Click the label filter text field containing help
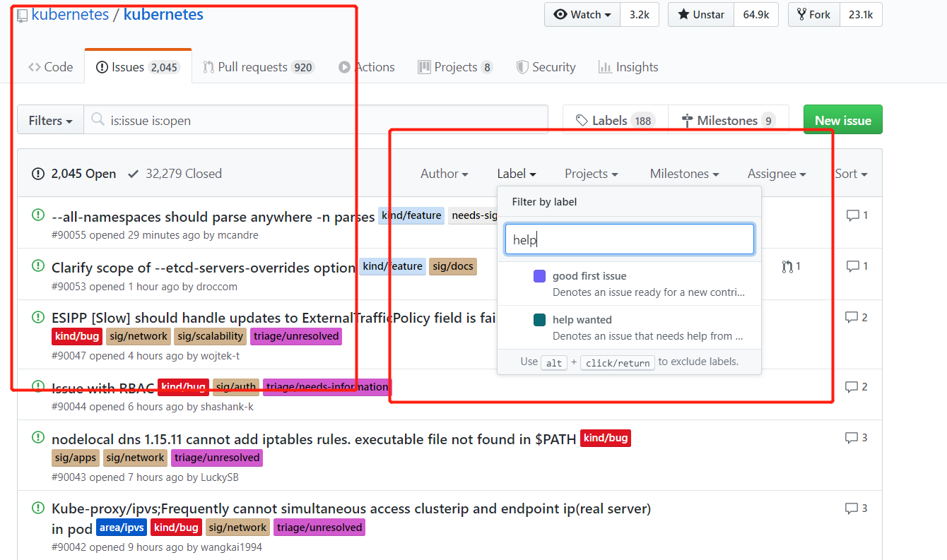 pyautogui.click(x=630, y=239)
